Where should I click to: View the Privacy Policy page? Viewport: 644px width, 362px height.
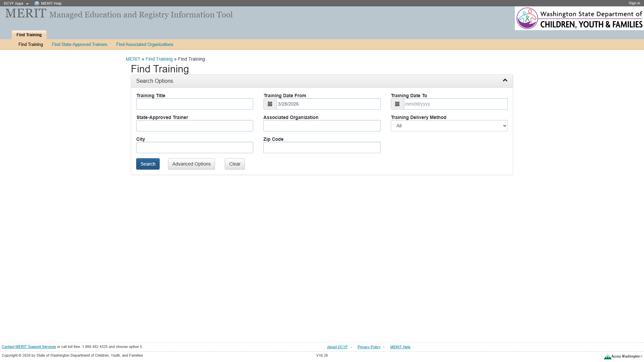coord(369,347)
